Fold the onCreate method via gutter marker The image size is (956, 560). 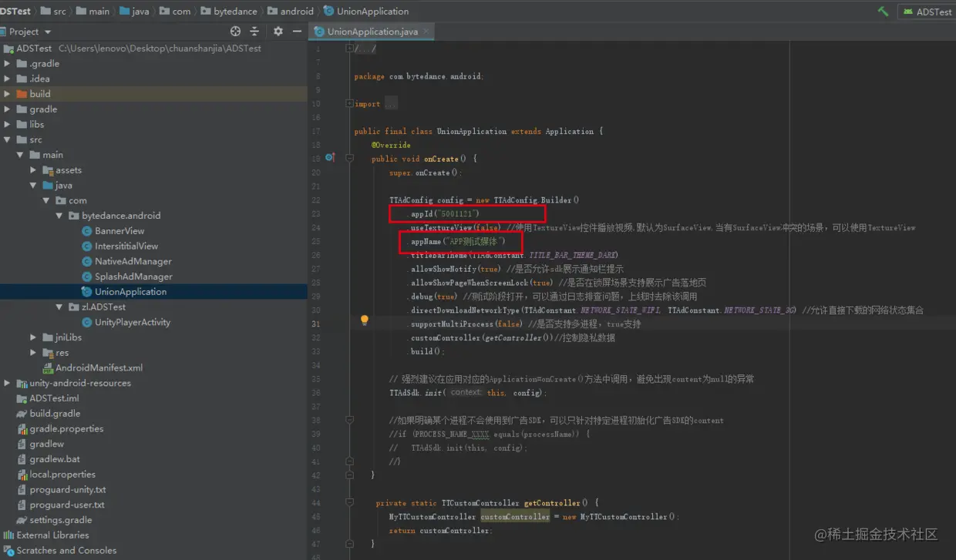point(349,159)
